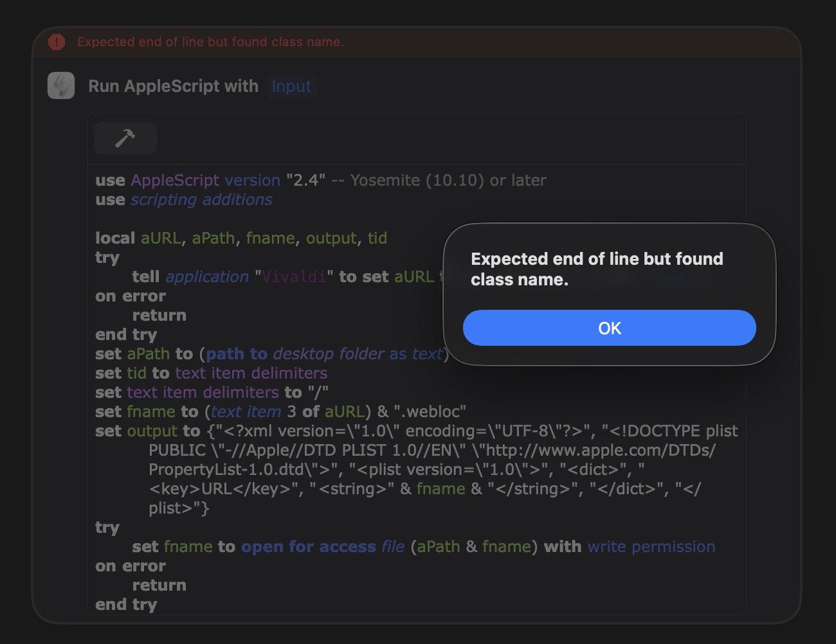This screenshot has width=836, height=644.
Task: Click the Run AppleScript action icon
Action: pyautogui.click(x=61, y=86)
